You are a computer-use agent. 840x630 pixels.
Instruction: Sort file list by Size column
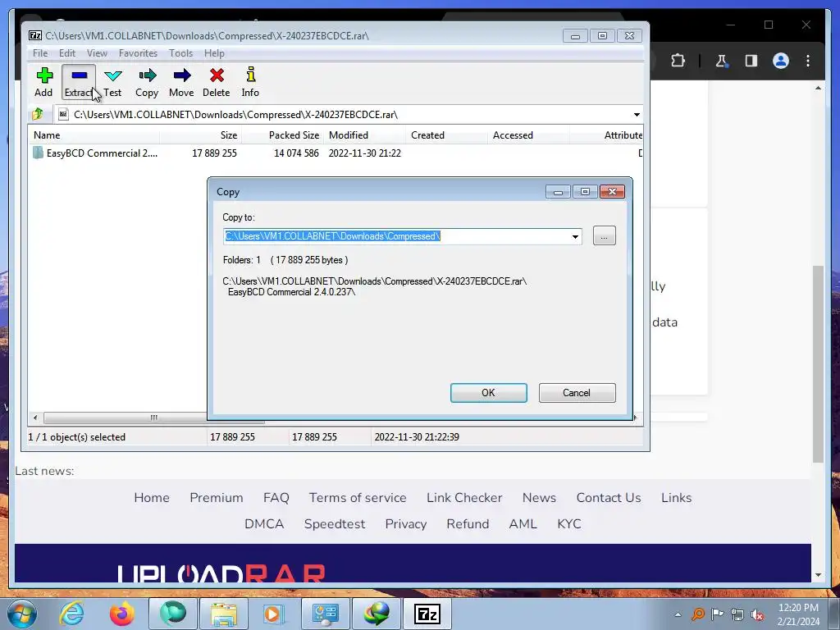tap(200, 135)
